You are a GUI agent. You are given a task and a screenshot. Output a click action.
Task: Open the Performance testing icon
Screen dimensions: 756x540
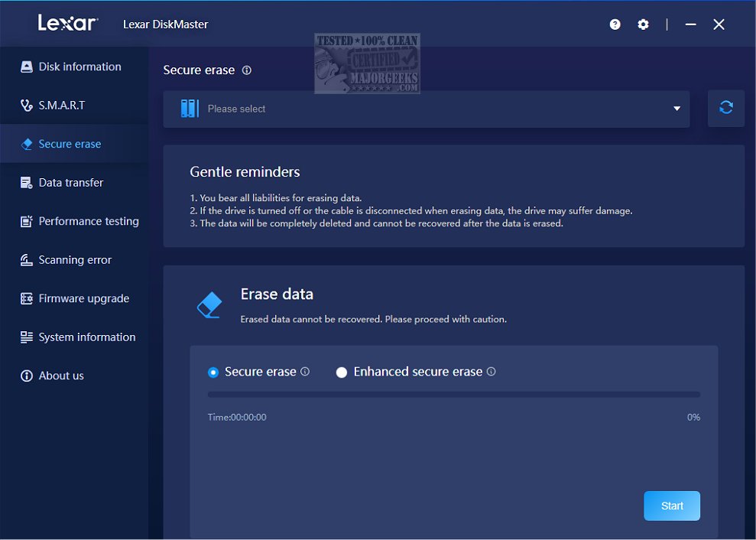[25, 221]
